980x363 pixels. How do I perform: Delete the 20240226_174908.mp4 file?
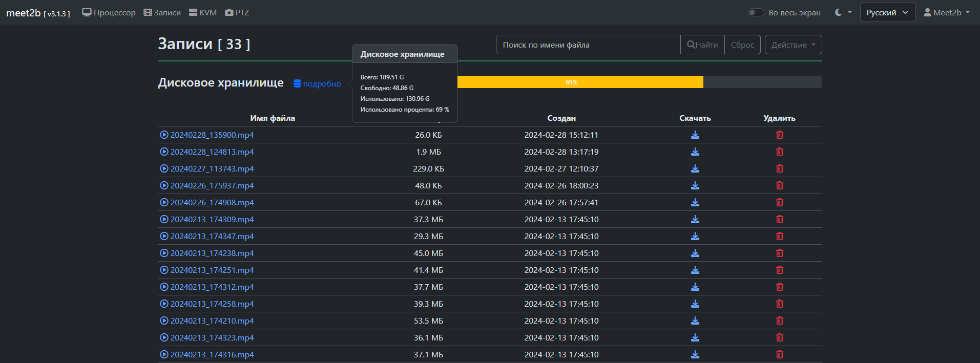point(779,202)
